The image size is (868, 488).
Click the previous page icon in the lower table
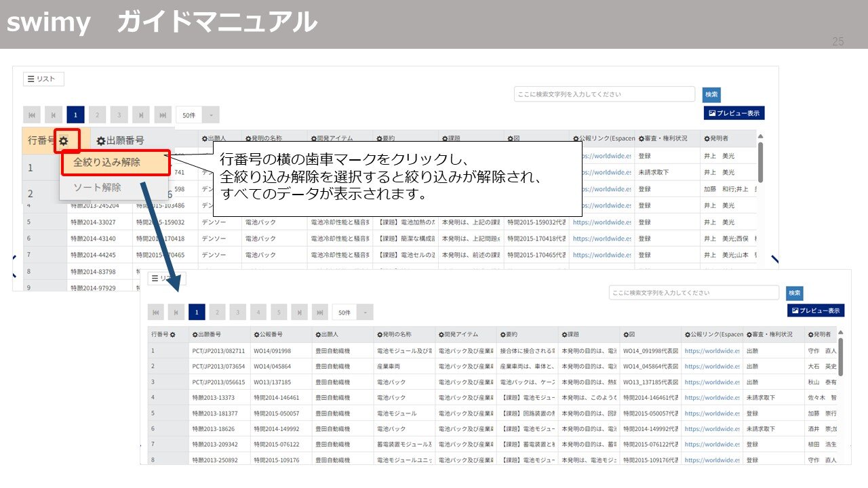tap(176, 312)
